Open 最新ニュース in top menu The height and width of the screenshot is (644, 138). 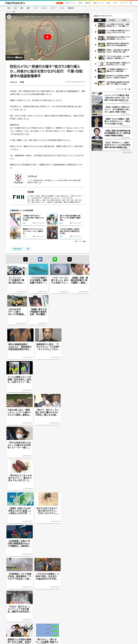[98, 3]
